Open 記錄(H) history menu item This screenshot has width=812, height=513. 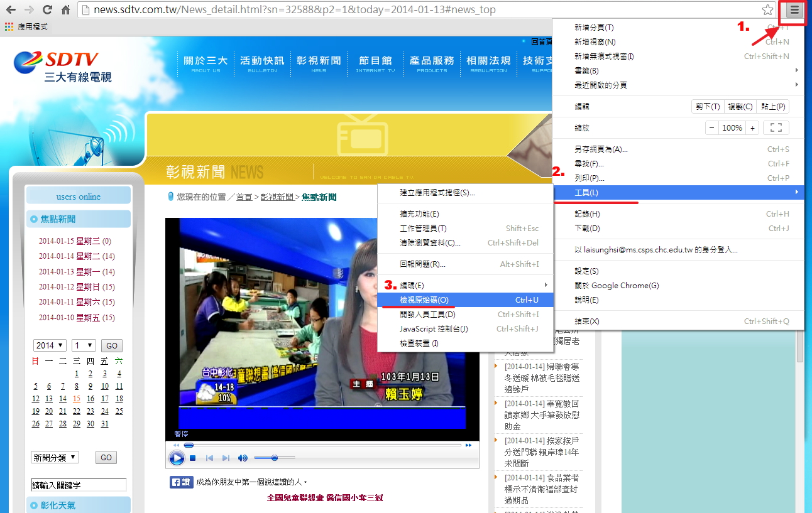679,214
